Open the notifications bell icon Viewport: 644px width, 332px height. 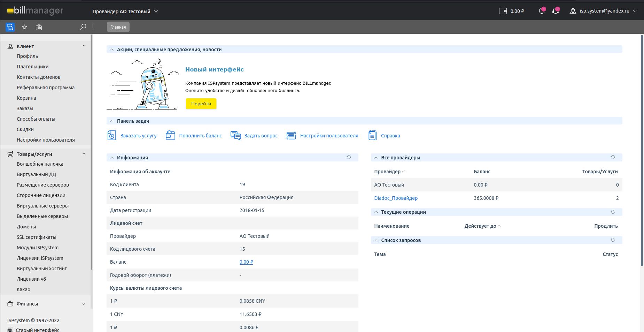(542, 11)
